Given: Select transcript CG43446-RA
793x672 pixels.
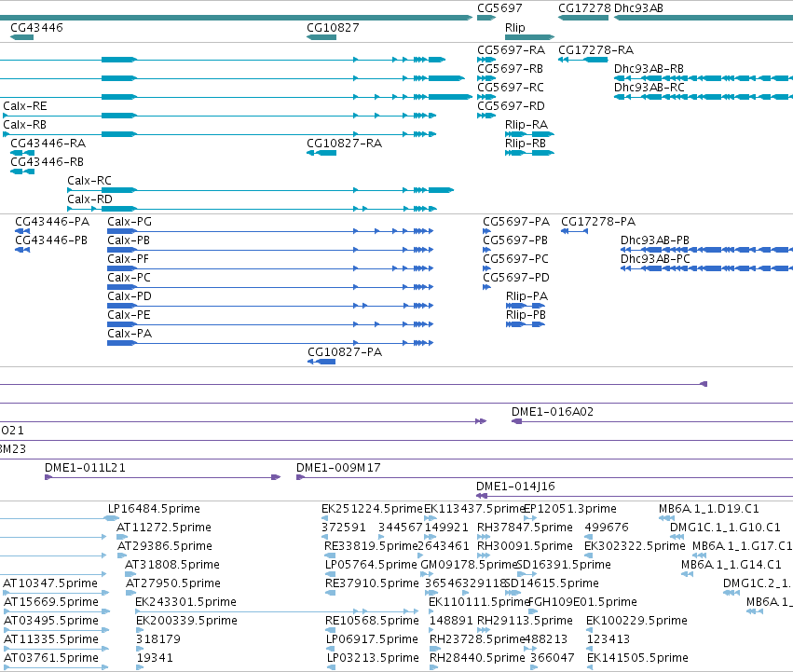Looking at the screenshot, I should (x=48, y=144).
